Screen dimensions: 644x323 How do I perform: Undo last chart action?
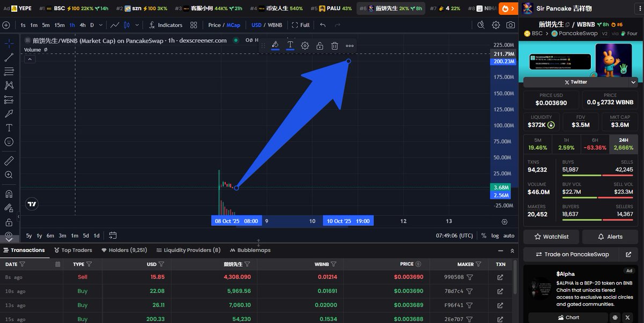tap(323, 25)
